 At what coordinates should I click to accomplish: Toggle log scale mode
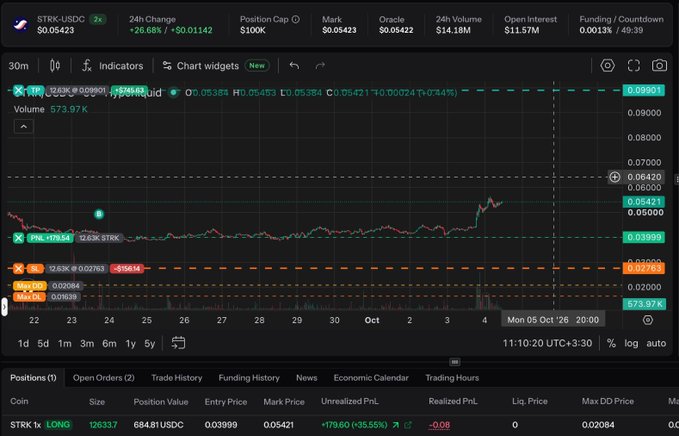pyautogui.click(x=631, y=343)
